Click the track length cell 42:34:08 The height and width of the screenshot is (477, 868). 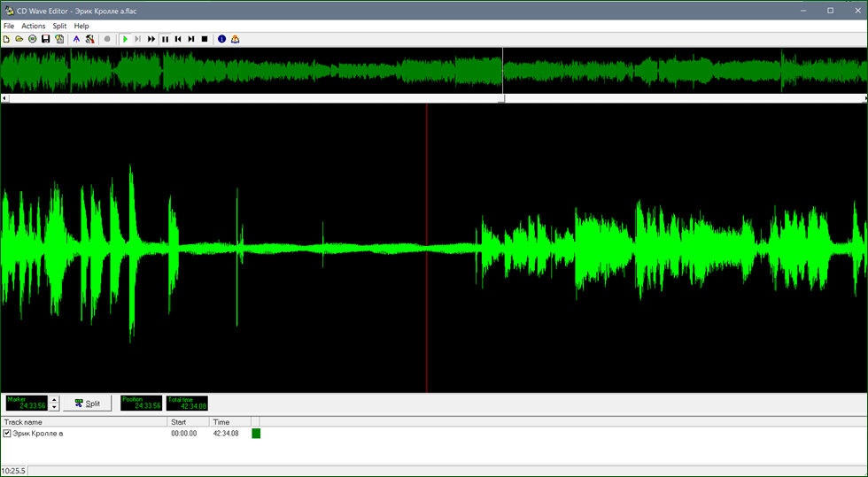226,434
